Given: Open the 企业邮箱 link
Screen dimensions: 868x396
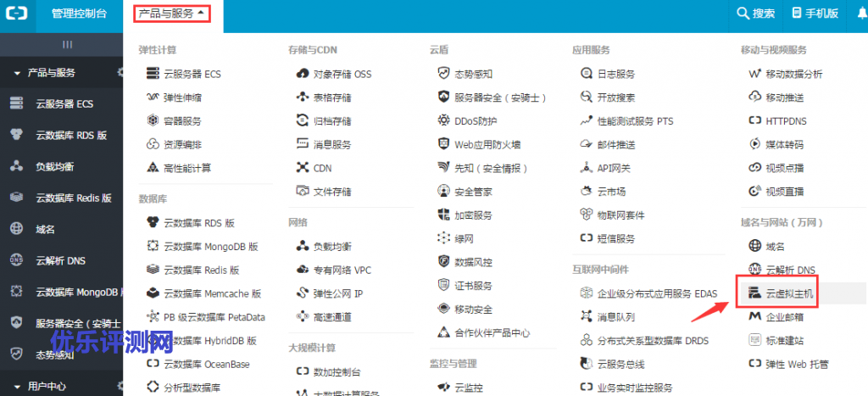Looking at the screenshot, I should coord(784,316).
